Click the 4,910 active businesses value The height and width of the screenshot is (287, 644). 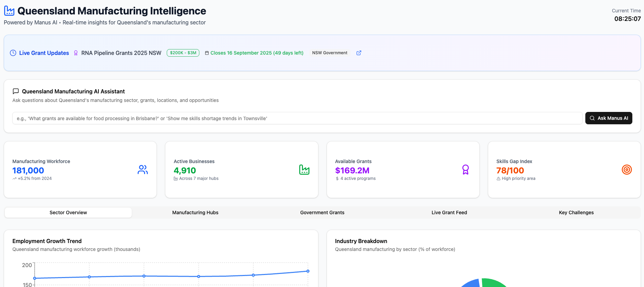point(185,171)
